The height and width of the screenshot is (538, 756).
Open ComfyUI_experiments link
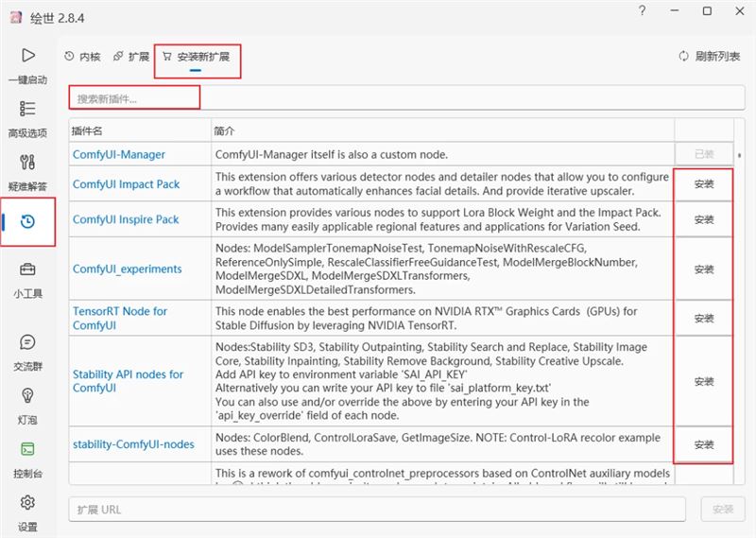[x=128, y=269]
